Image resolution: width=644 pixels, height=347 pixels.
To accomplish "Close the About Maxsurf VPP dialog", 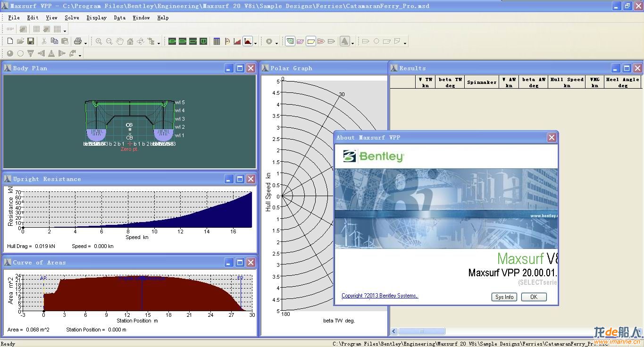I will [x=552, y=138].
